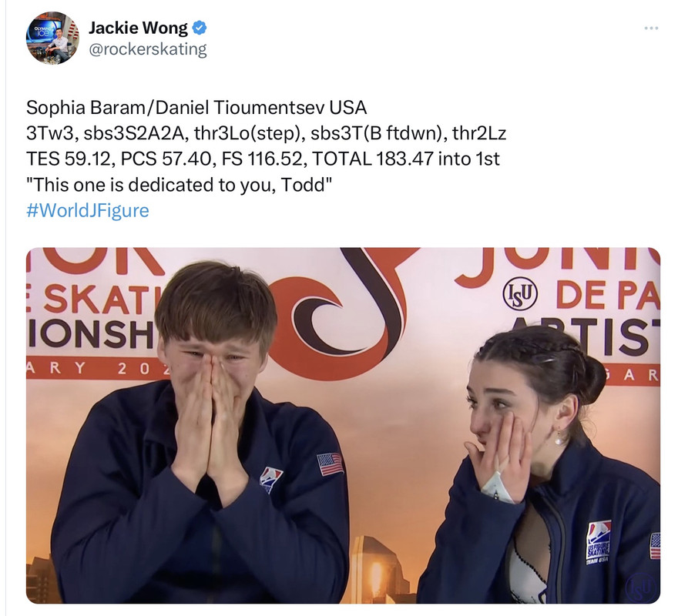Open Jackie Wong's profile avatar

pos(52,38)
